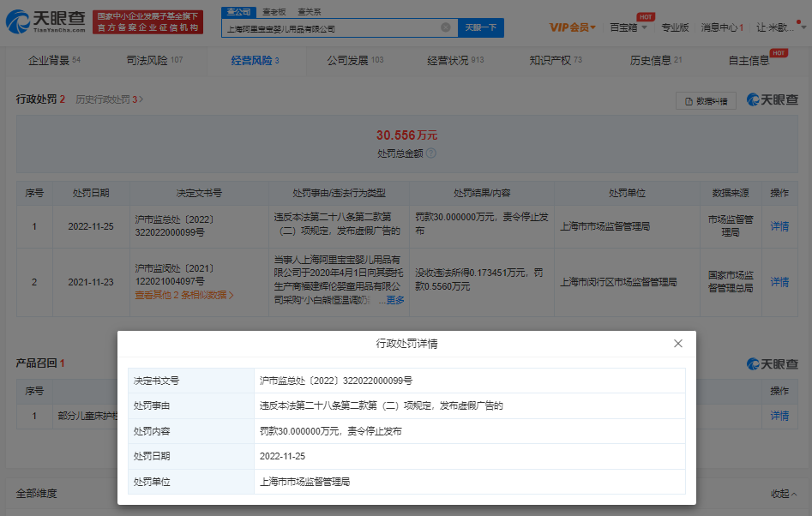This screenshot has height=516, width=812.
Task: Switch to the 司法风险 tab
Action: [x=154, y=61]
